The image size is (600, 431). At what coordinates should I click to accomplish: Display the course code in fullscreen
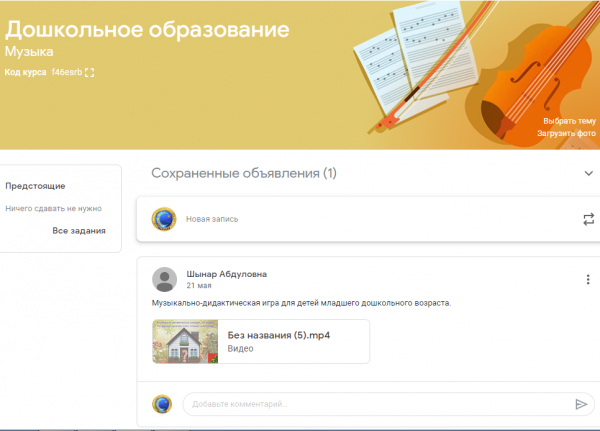90,73
